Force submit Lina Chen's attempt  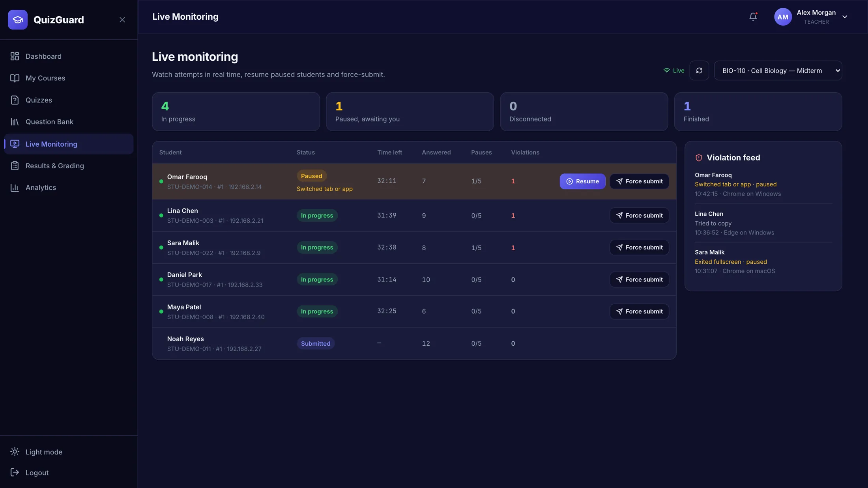pyautogui.click(x=639, y=215)
